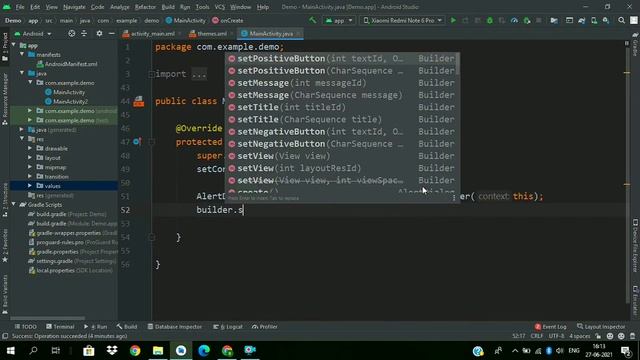The image size is (640, 360).
Task: Open File Explorer from the taskbar
Action: point(158,350)
